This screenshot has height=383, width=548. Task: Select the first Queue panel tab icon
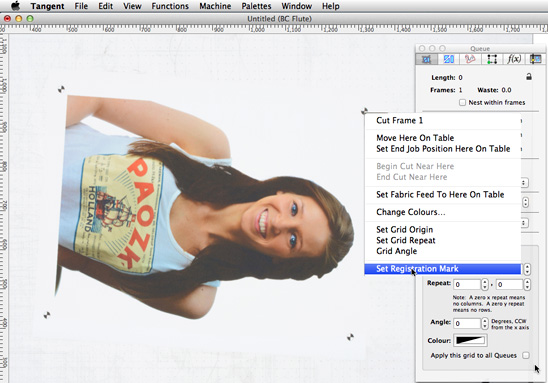(426, 59)
